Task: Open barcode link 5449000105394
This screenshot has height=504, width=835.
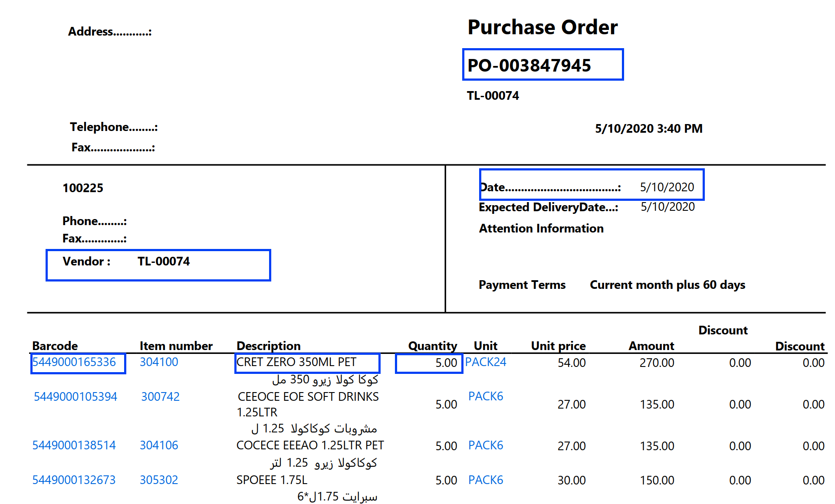Action: (76, 397)
